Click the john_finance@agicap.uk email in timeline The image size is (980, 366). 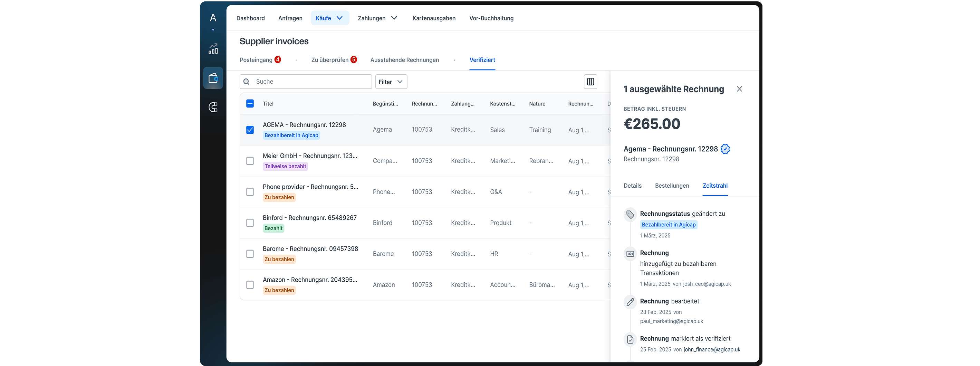pyautogui.click(x=712, y=350)
